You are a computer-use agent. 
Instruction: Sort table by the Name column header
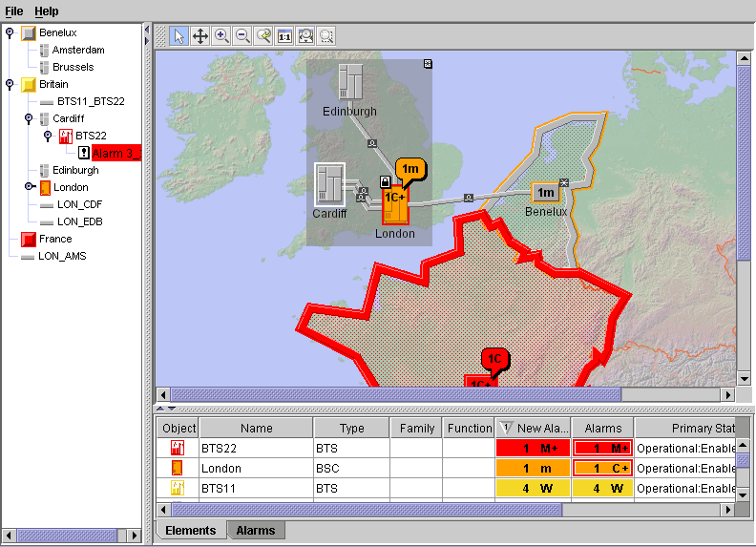point(256,429)
